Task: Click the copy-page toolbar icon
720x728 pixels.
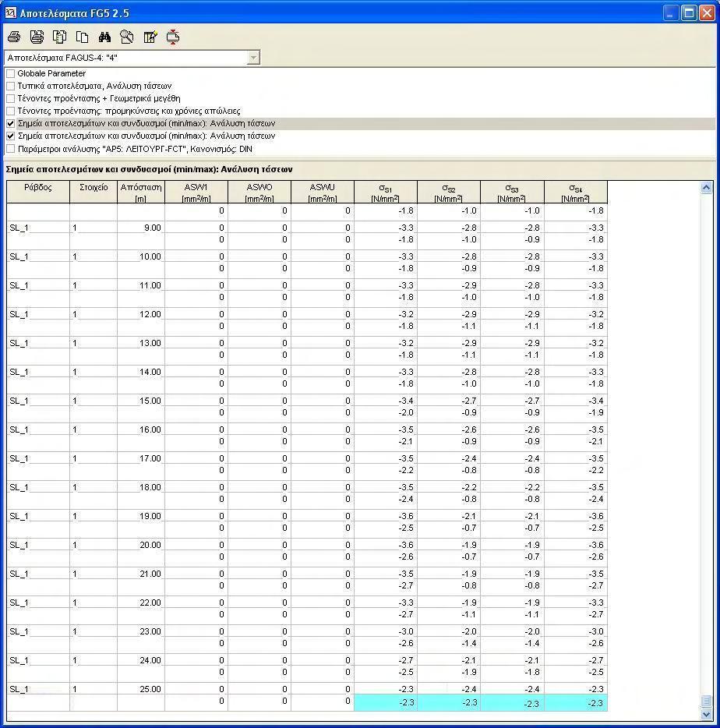Action: pyautogui.click(x=82, y=37)
